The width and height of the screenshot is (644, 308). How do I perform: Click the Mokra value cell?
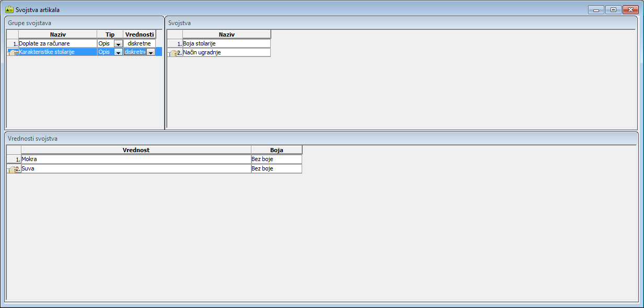(136, 159)
